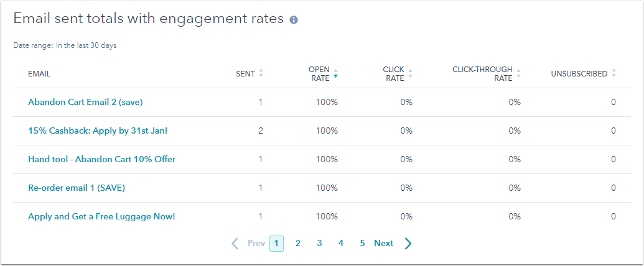The image size is (644, 266).
Task: Click the next page chevron arrow
Action: point(408,244)
